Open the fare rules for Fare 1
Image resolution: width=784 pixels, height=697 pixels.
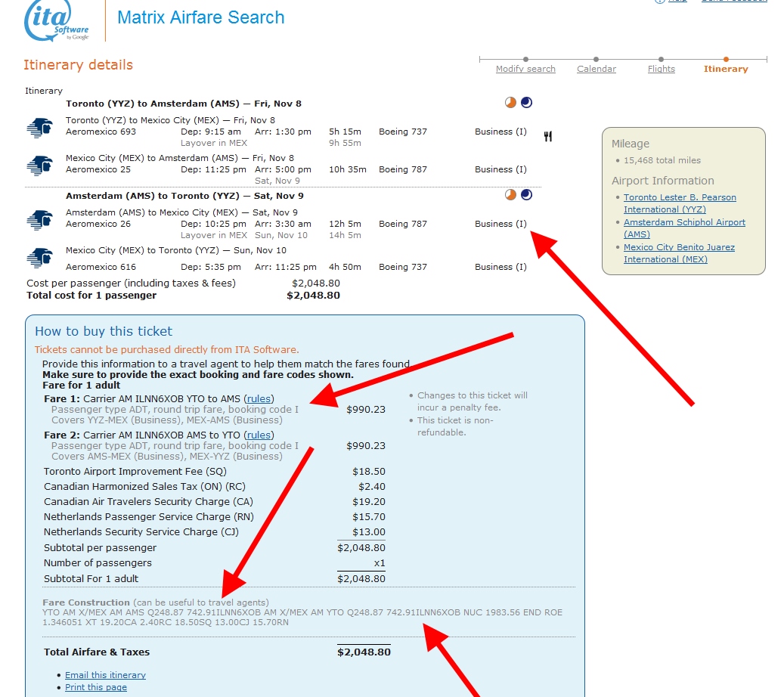point(261,399)
